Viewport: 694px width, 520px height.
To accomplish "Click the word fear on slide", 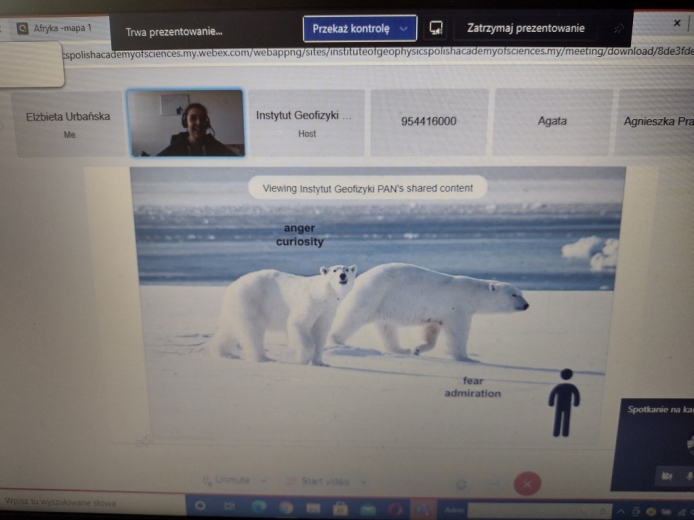I will click(x=473, y=381).
